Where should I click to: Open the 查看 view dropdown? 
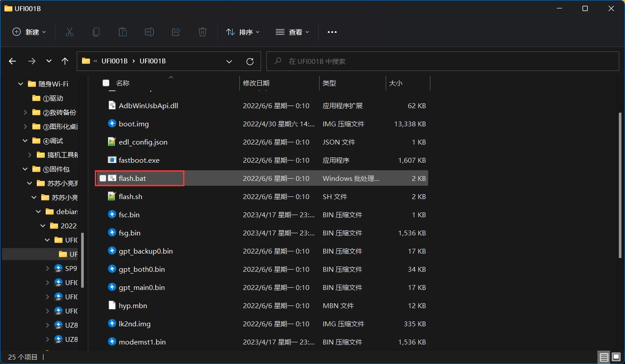click(x=292, y=31)
